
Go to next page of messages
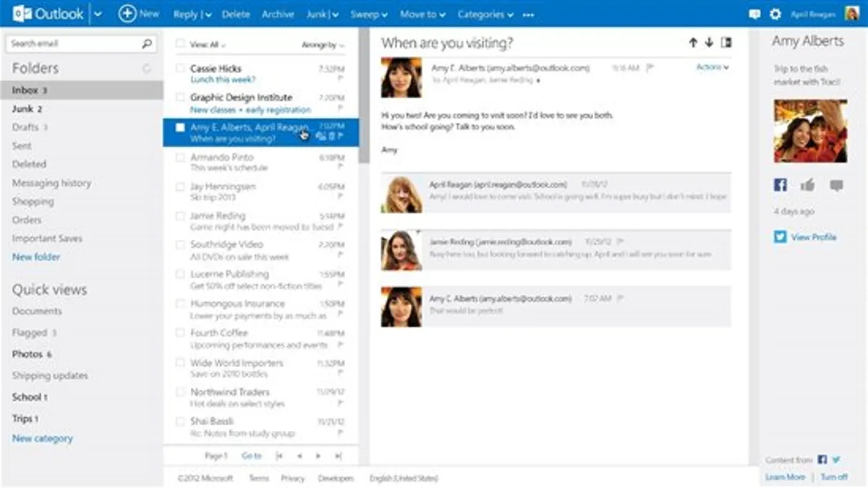pyautogui.click(x=318, y=456)
